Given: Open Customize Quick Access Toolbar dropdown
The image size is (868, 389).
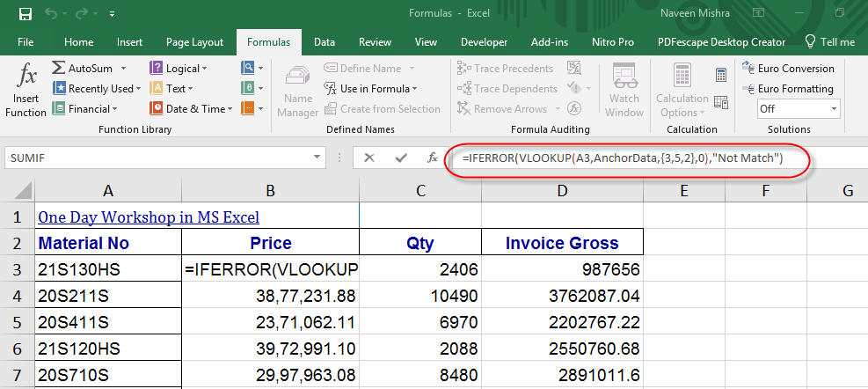Looking at the screenshot, I should coord(113,14).
